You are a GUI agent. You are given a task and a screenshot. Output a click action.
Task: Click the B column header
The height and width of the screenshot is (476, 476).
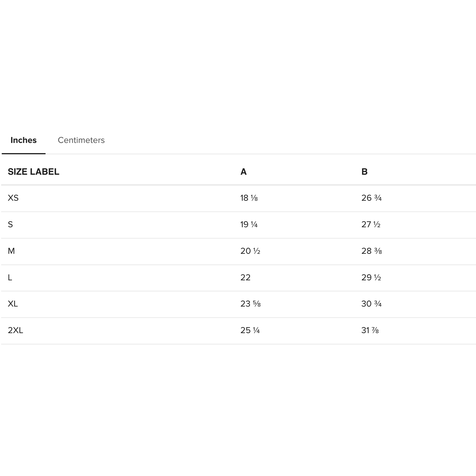coord(364,172)
